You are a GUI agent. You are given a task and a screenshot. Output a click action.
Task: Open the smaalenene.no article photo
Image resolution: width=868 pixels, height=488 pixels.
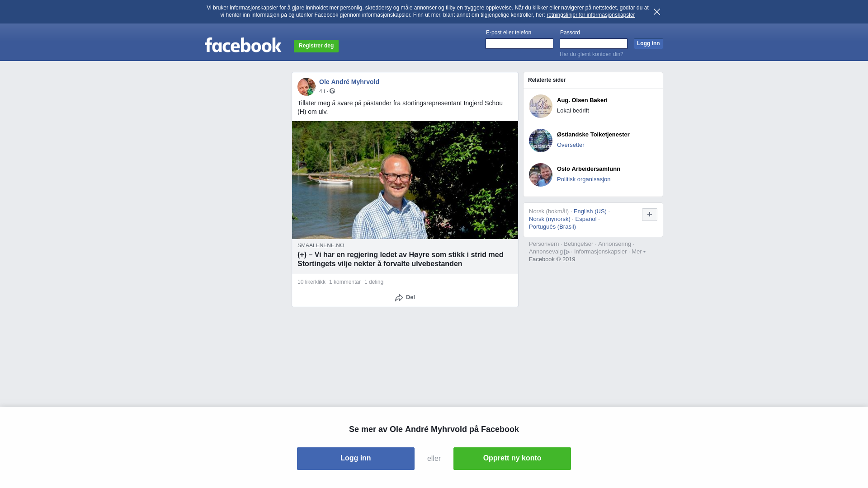[x=405, y=180]
